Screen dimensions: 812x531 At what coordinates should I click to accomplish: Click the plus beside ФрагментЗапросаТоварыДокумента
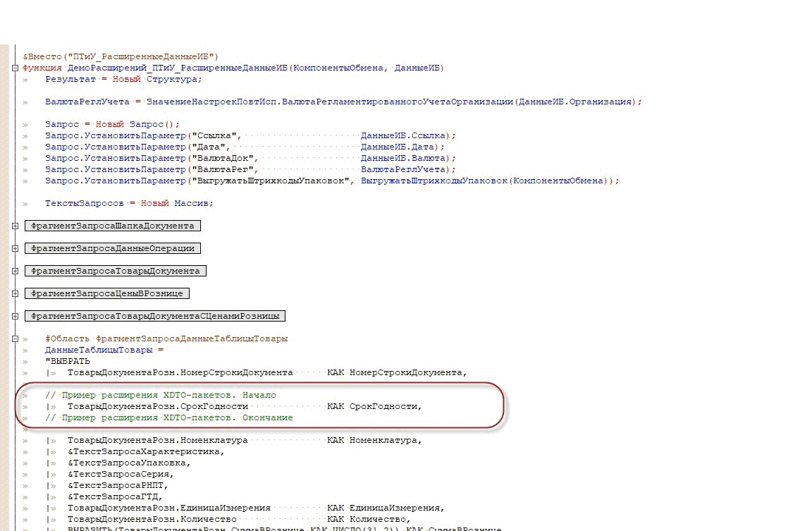tap(15, 271)
